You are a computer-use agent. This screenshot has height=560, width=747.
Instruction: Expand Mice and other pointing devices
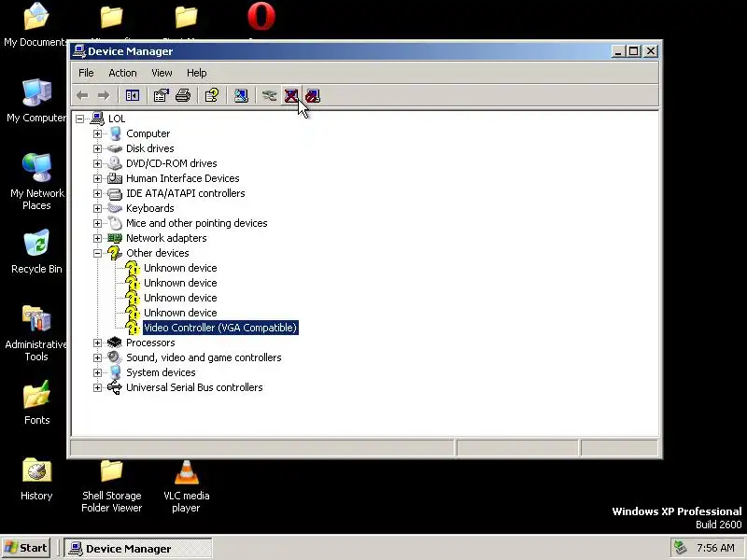tap(97, 223)
